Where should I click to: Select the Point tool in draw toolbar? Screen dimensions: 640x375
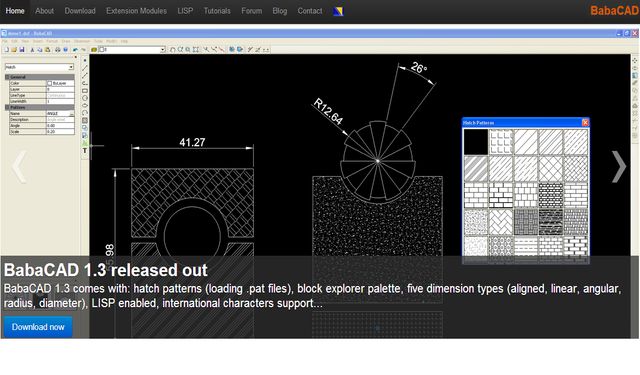click(85, 60)
